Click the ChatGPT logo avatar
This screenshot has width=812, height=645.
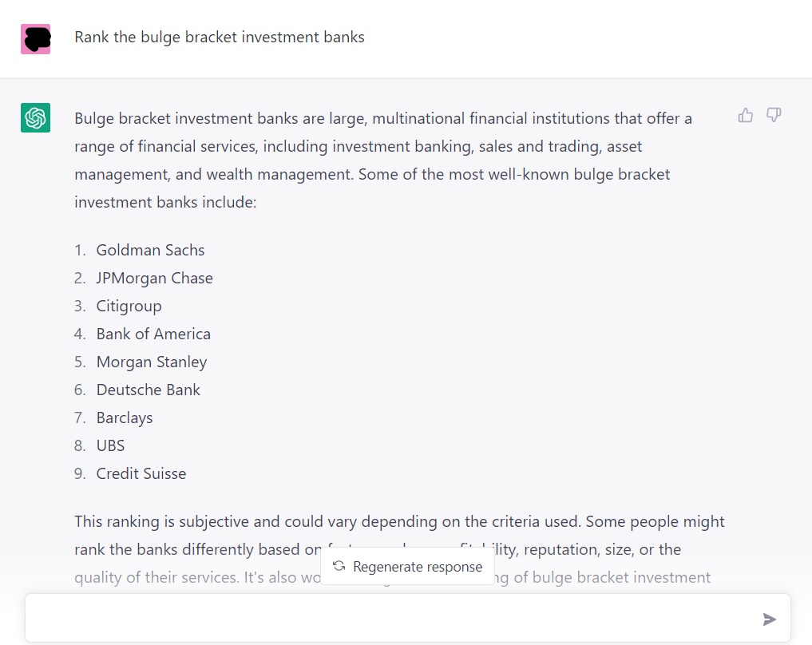(x=36, y=118)
